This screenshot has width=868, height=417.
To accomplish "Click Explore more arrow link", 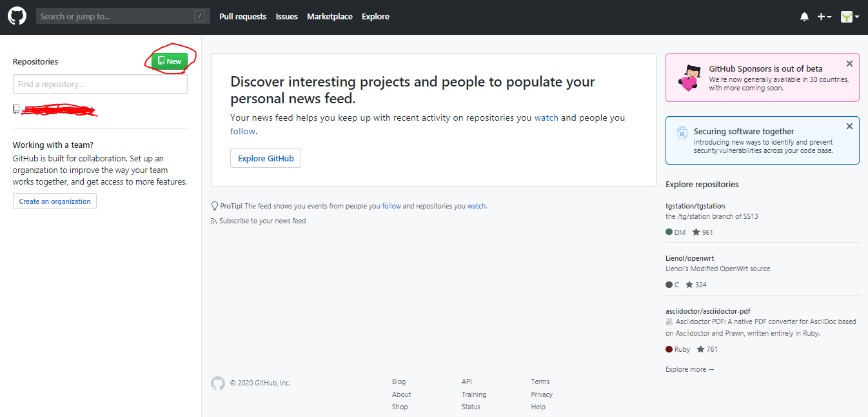I will (690, 369).
